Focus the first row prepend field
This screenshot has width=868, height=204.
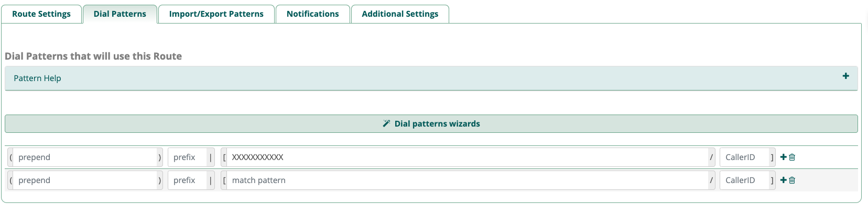coord(85,157)
